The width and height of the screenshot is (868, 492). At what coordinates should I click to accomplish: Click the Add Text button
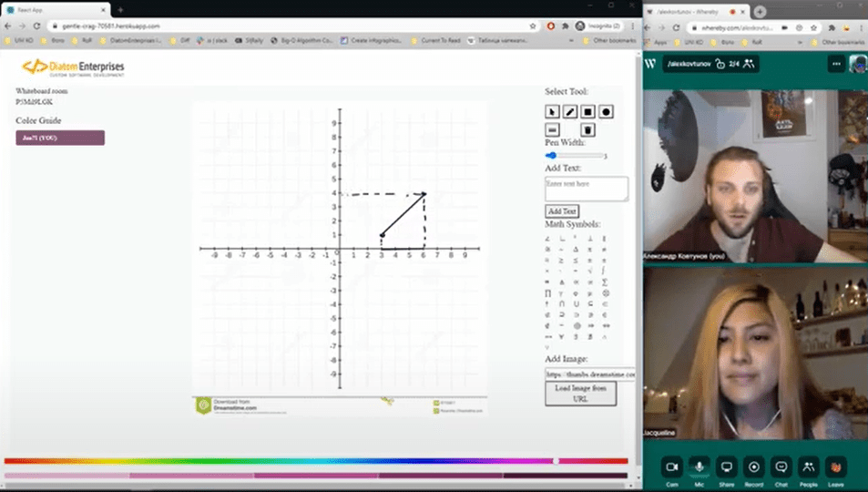click(562, 211)
